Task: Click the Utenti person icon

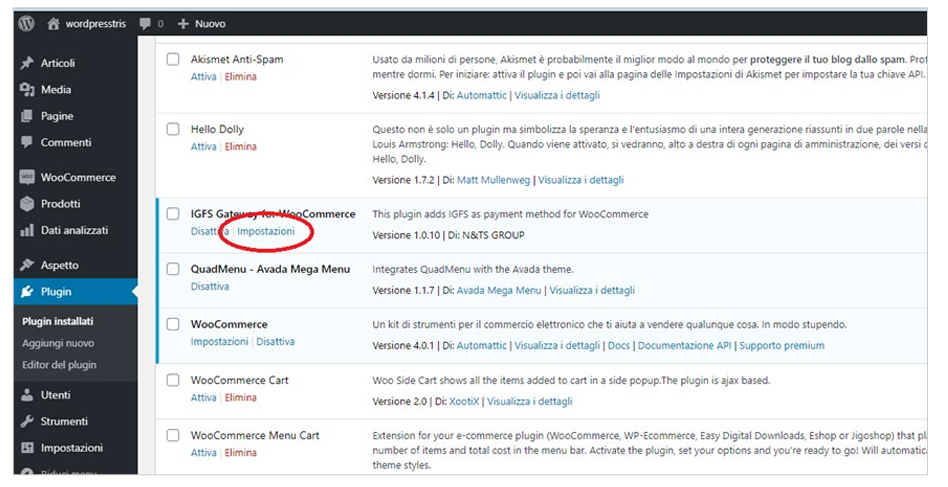Action: [x=27, y=395]
